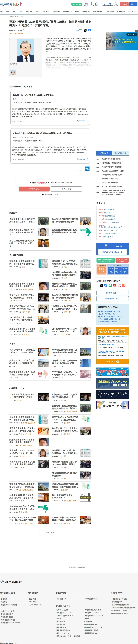Open 神戸マラソン応援キャンペーン banner

pyautogui.click(x=112, y=372)
